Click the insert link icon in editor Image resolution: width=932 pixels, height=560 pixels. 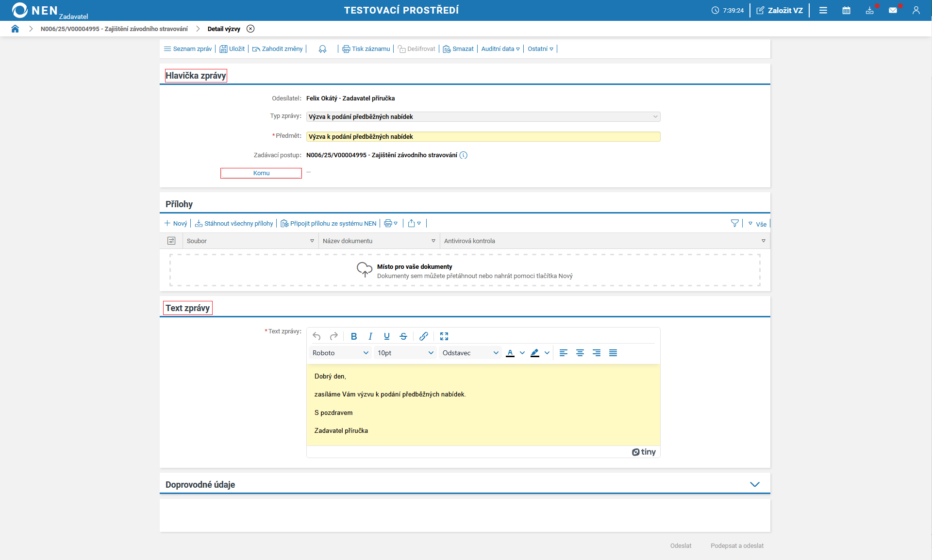[x=423, y=336]
